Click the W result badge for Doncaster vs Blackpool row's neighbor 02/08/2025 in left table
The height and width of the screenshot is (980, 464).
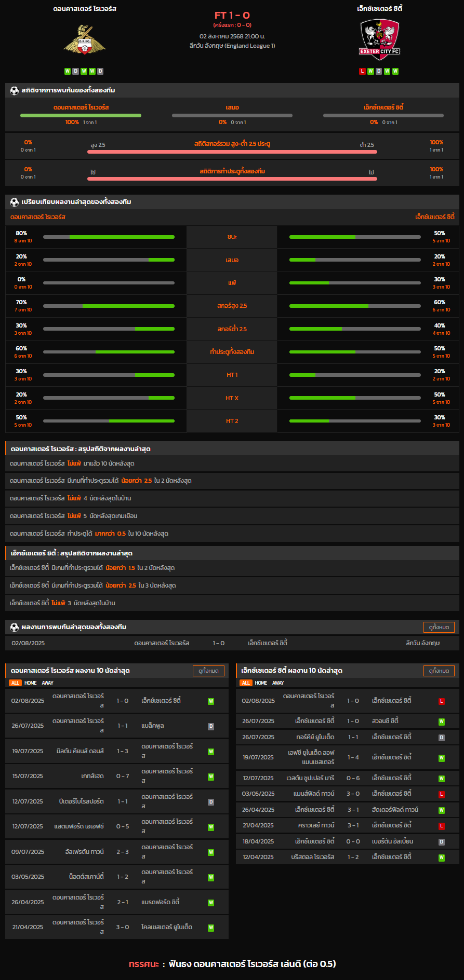(211, 701)
